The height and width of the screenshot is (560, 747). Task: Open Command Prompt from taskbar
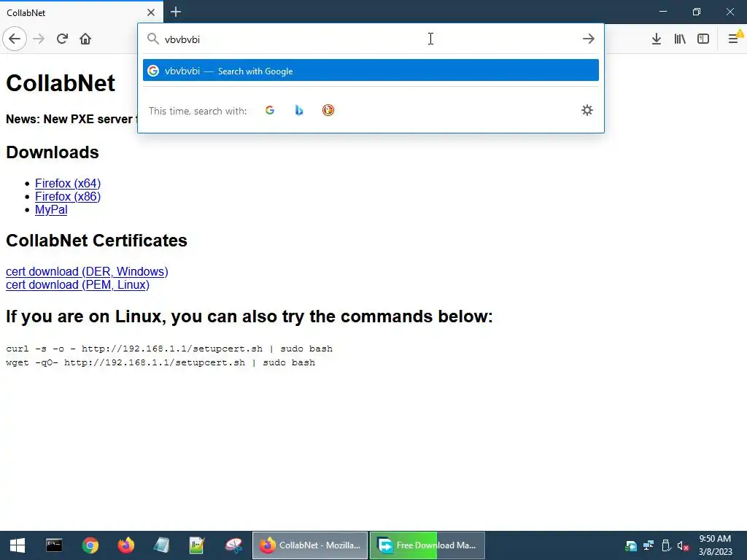(x=54, y=545)
